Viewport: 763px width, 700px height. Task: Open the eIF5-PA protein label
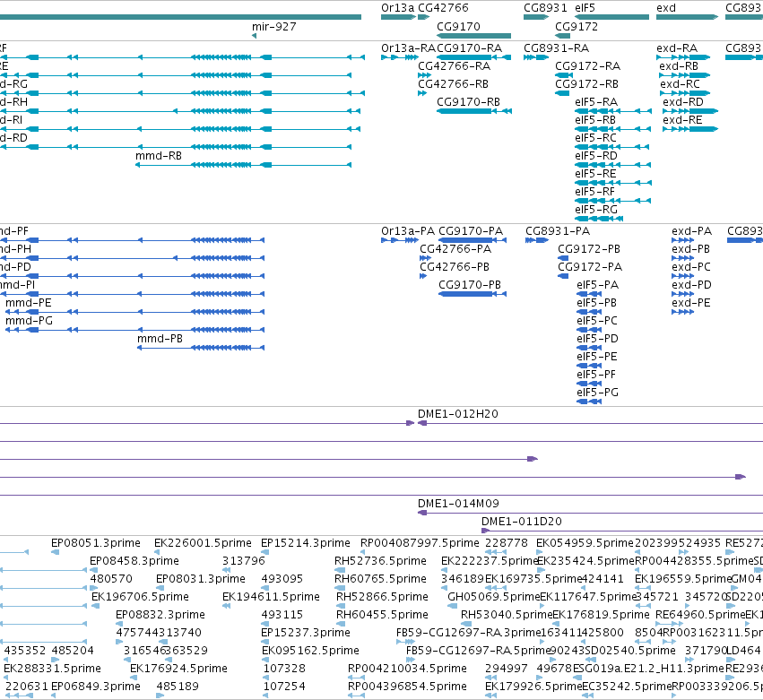[597, 285]
